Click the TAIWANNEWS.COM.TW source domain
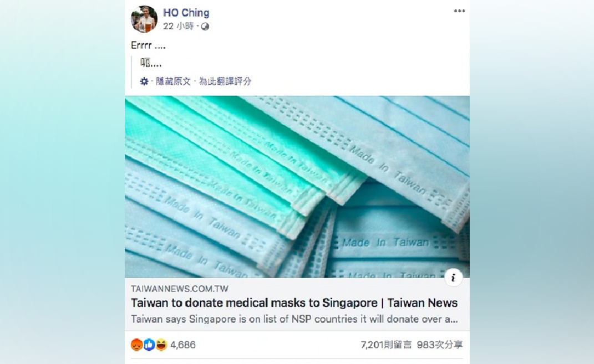 coord(180,289)
